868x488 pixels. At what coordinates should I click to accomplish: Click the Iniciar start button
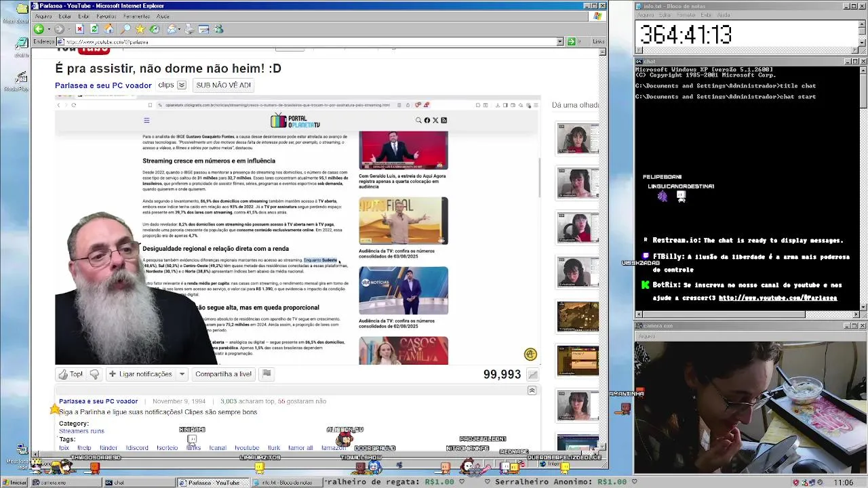16,483
